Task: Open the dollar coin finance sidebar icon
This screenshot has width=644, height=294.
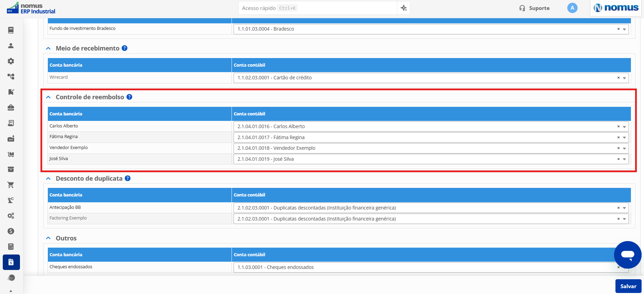Action: tap(11, 231)
